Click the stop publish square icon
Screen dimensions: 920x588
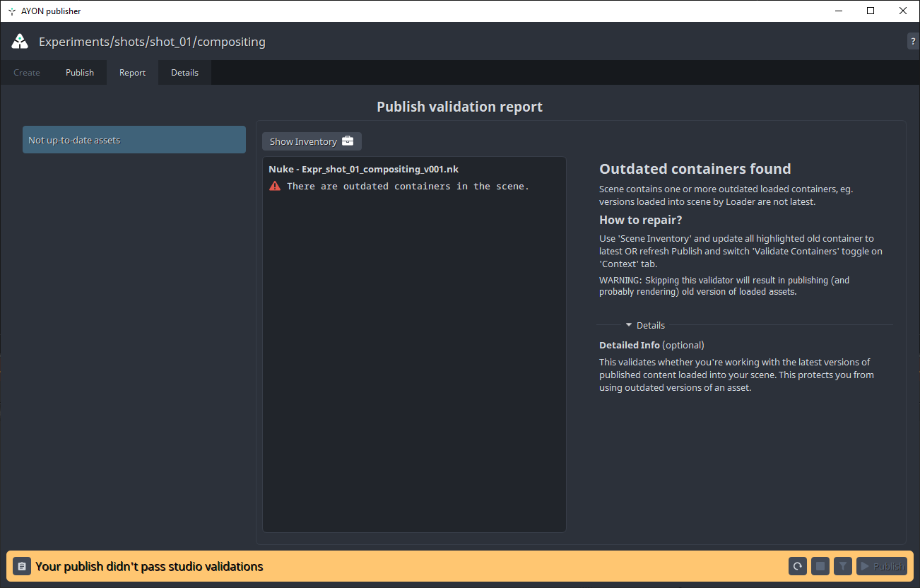coord(820,566)
